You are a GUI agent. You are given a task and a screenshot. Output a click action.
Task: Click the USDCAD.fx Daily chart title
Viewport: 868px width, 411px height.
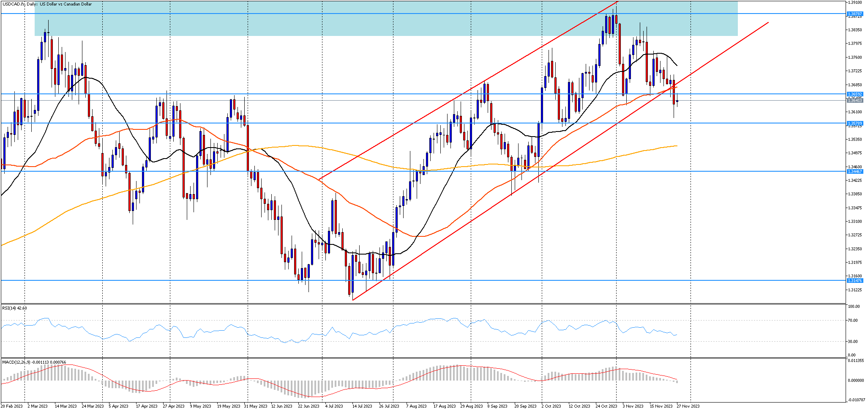point(47,4)
